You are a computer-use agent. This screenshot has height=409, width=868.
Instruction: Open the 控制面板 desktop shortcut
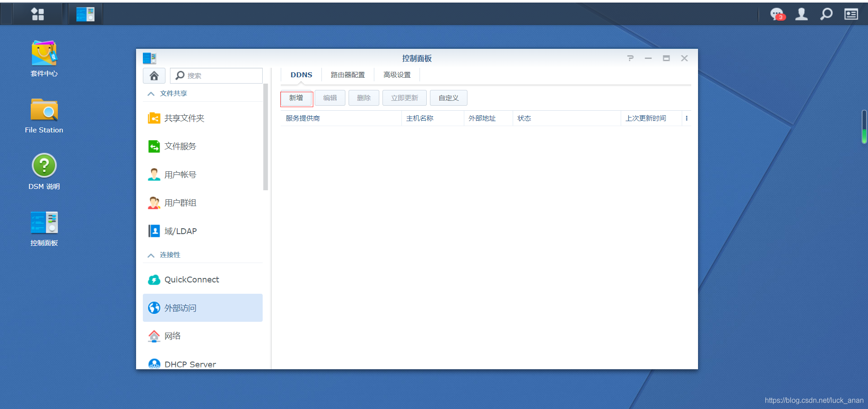44,222
